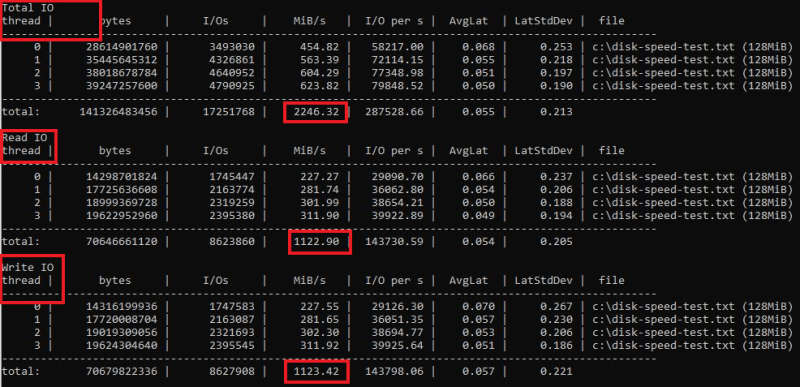800x387 pixels.
Task: Click I/Os value 4326861
Action: tap(231, 60)
